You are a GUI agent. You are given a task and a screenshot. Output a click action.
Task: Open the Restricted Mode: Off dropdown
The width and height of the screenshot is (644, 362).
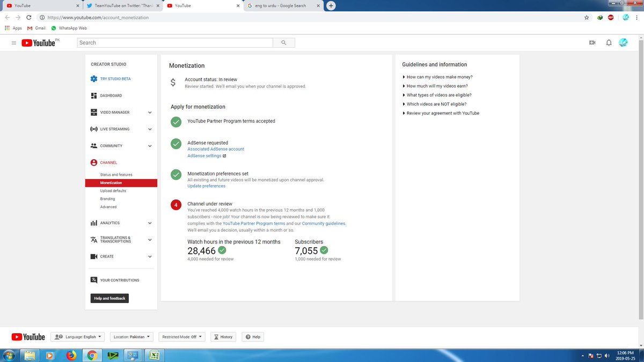click(181, 337)
